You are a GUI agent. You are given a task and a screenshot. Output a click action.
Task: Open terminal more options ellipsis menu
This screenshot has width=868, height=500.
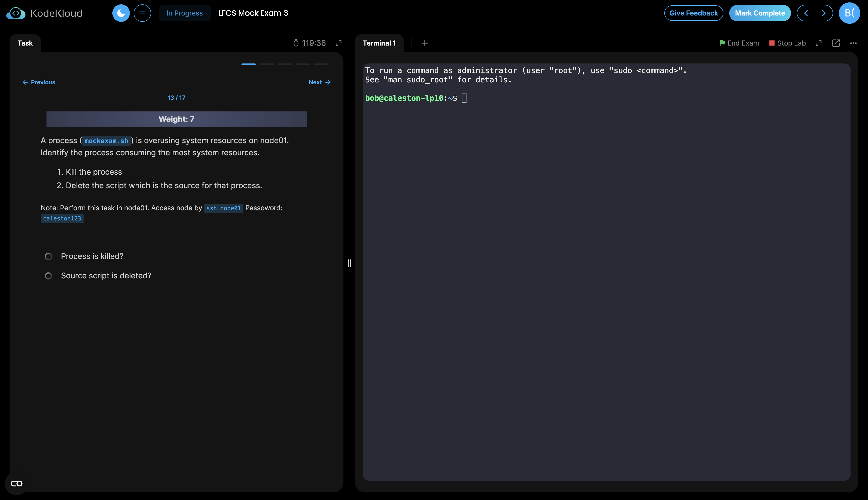pos(853,43)
